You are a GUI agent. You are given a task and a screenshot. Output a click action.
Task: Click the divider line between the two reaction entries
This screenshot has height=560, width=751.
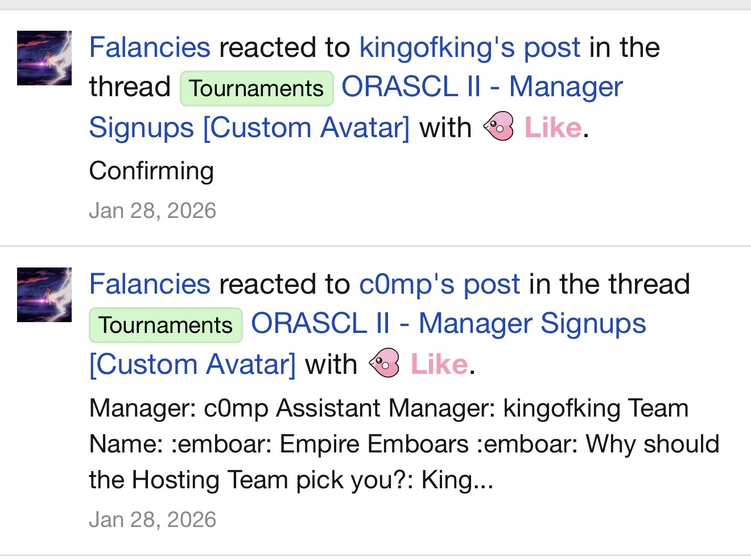[x=375, y=246]
